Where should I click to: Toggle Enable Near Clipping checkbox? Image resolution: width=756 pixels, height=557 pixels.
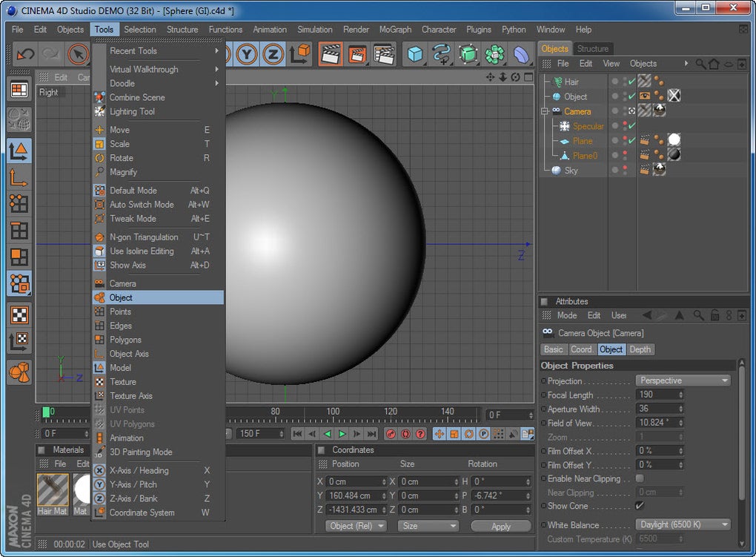pyautogui.click(x=640, y=478)
